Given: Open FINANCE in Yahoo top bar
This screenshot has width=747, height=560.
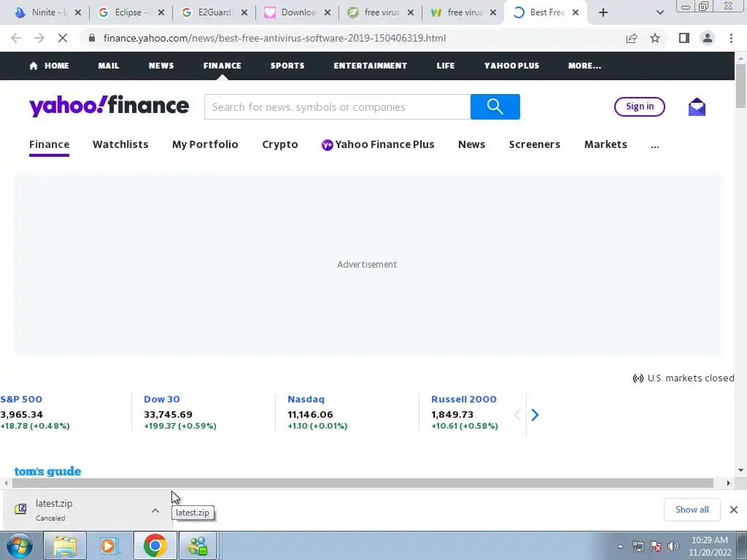Looking at the screenshot, I should [222, 66].
